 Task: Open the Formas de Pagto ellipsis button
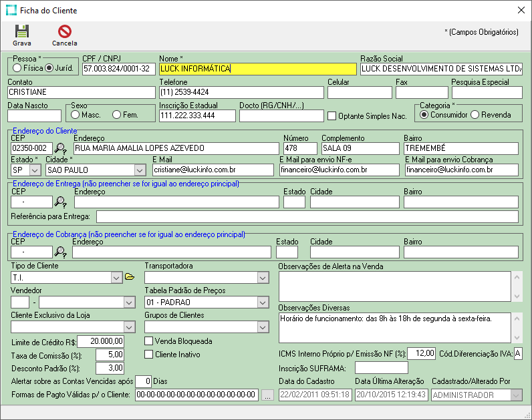pos(267,395)
